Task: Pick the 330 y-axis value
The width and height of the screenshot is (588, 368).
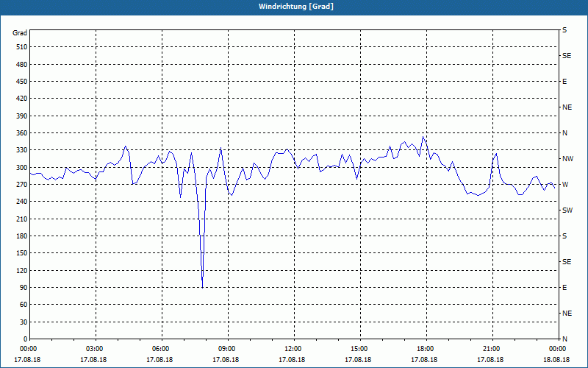Action: [22, 150]
